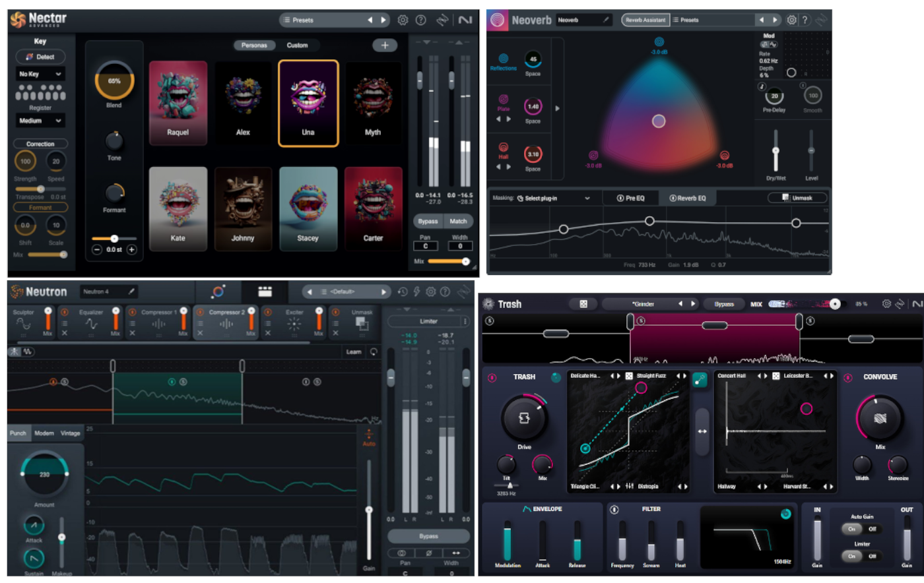Click Neoverb settings gear icon
The image size is (924, 583).
(x=791, y=20)
